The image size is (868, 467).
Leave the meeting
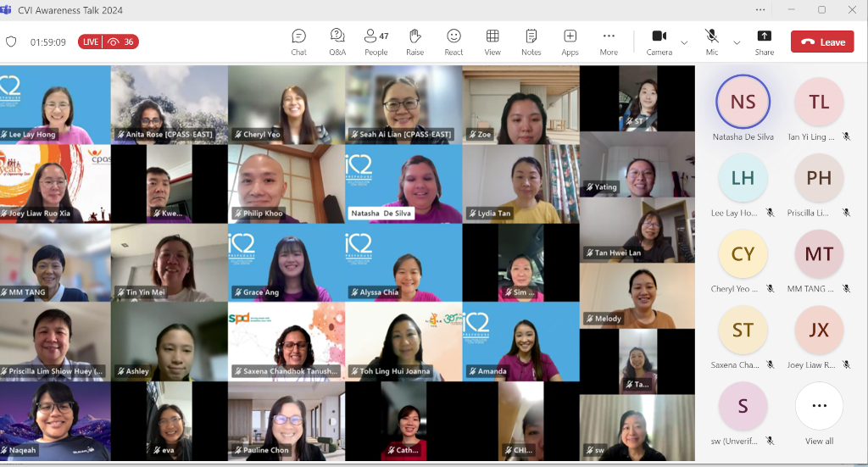(x=821, y=42)
